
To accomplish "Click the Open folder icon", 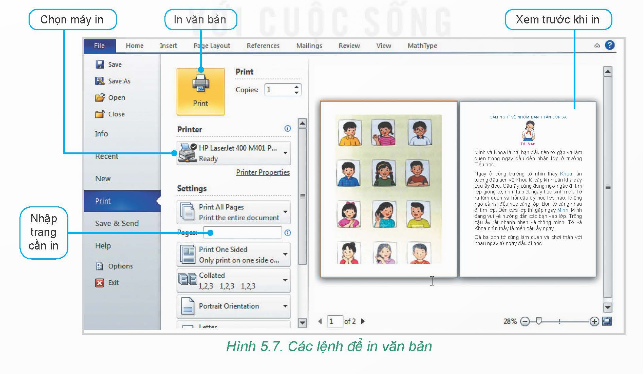I will coord(100,98).
